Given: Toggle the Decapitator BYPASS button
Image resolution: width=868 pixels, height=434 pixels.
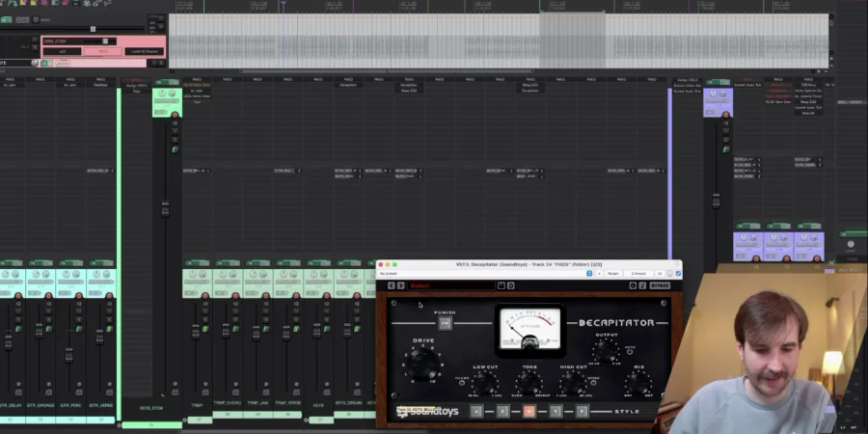Looking at the screenshot, I should [660, 285].
